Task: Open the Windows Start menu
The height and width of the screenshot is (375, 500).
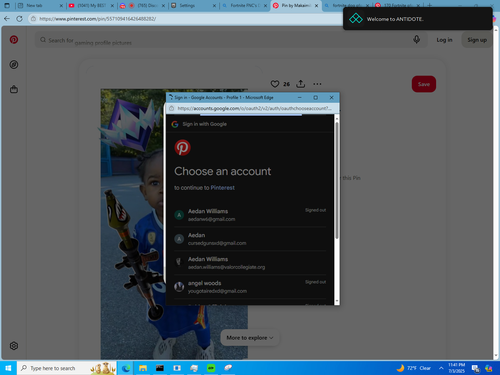Action: coord(8,368)
